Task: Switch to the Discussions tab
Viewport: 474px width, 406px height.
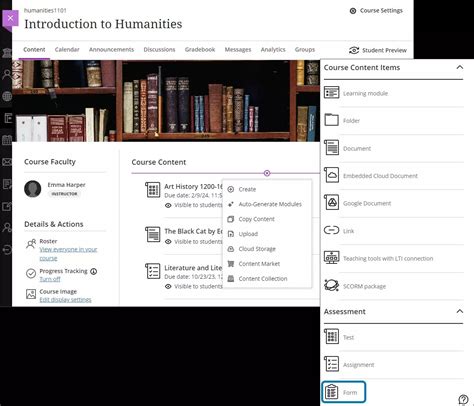Action: click(x=159, y=50)
